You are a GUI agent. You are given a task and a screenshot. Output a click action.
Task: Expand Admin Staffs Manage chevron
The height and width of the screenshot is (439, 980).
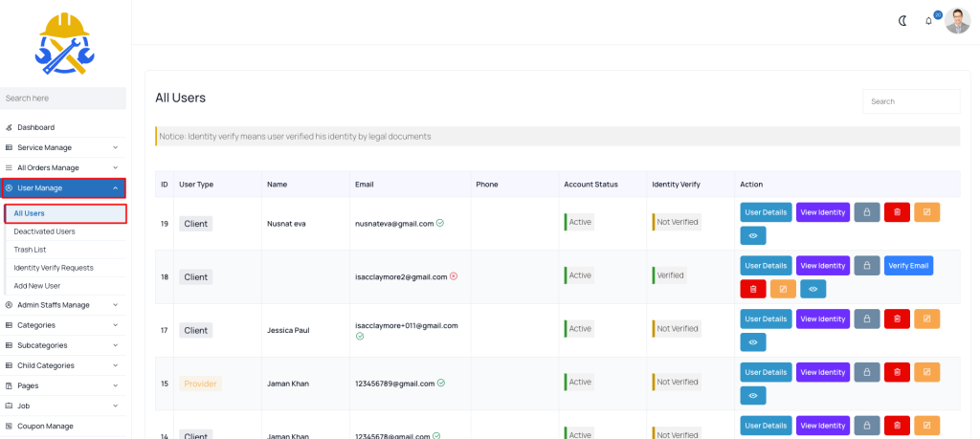click(116, 305)
